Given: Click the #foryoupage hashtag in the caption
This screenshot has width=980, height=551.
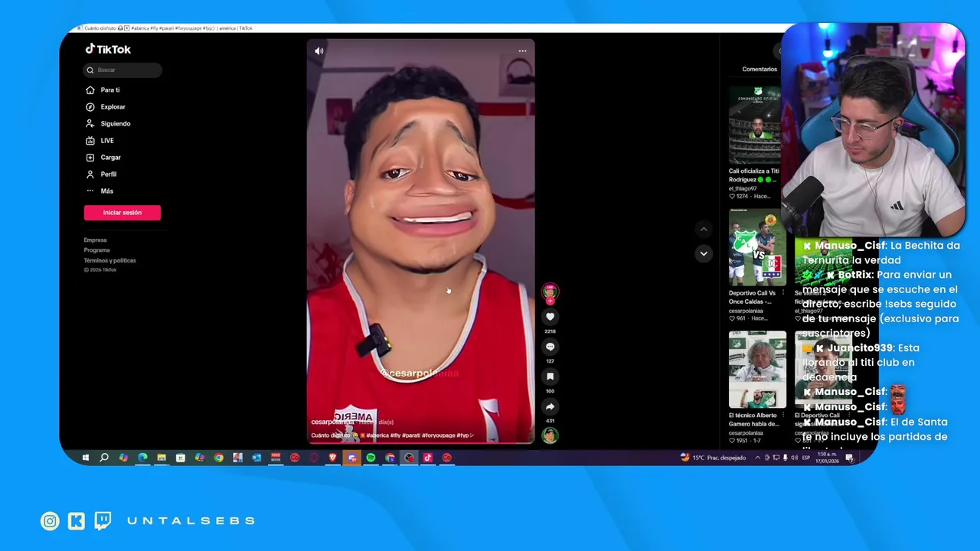Looking at the screenshot, I should click(437, 435).
